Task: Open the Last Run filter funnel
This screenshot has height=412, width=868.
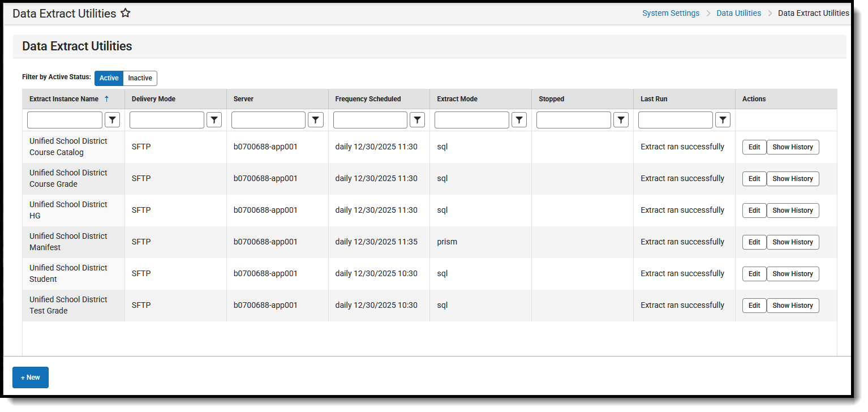Action: pos(723,119)
